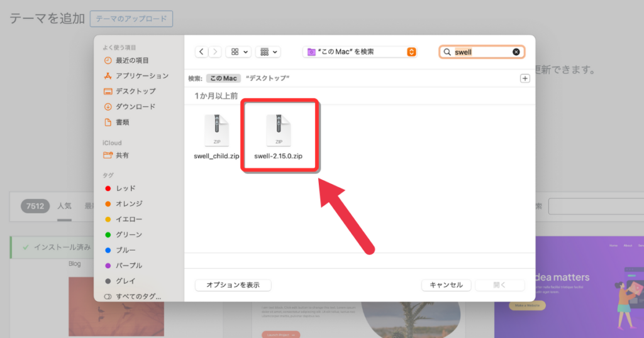
Task: Click the WordPress theme search field
Action: coord(596,206)
